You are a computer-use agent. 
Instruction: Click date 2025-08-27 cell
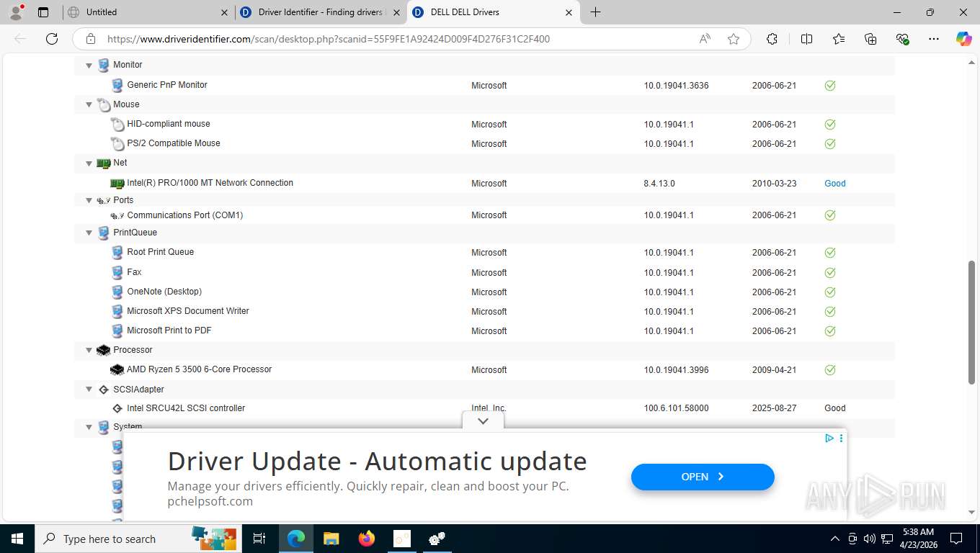(775, 408)
